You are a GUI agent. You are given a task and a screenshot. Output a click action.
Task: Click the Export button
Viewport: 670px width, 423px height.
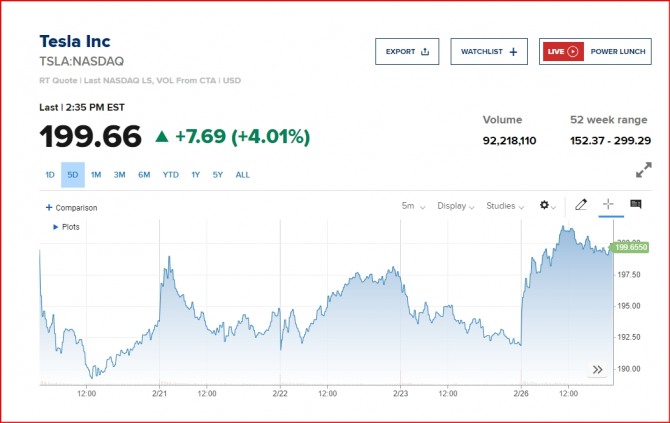click(x=407, y=52)
